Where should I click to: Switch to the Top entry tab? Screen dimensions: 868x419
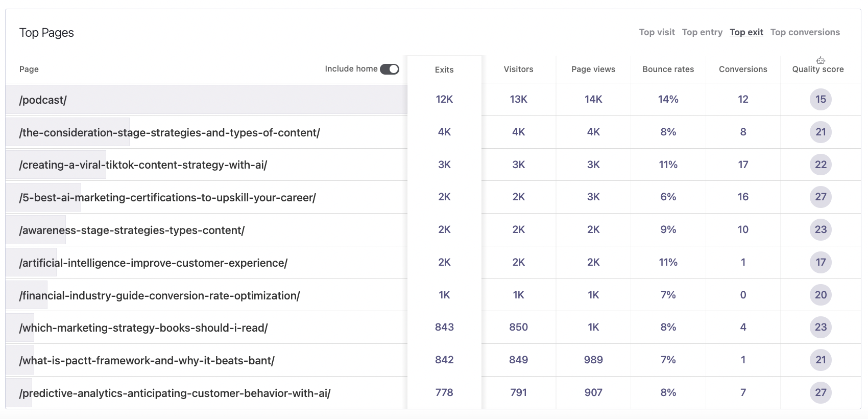[702, 32]
